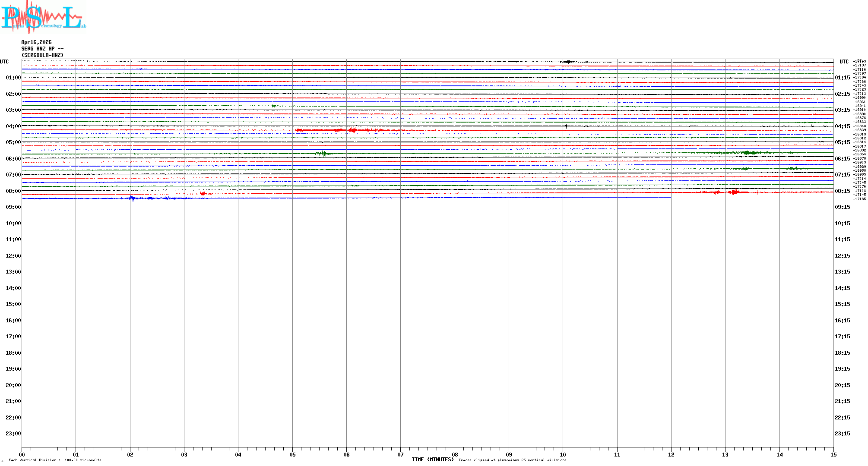Click the small red burst near minute 03
The image size is (868, 466).
tap(203, 194)
